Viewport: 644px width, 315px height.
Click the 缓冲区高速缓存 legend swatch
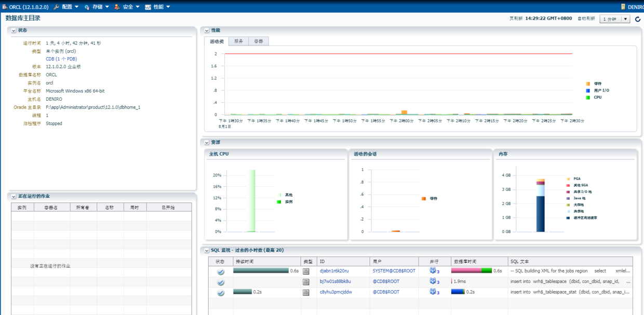coord(568,218)
